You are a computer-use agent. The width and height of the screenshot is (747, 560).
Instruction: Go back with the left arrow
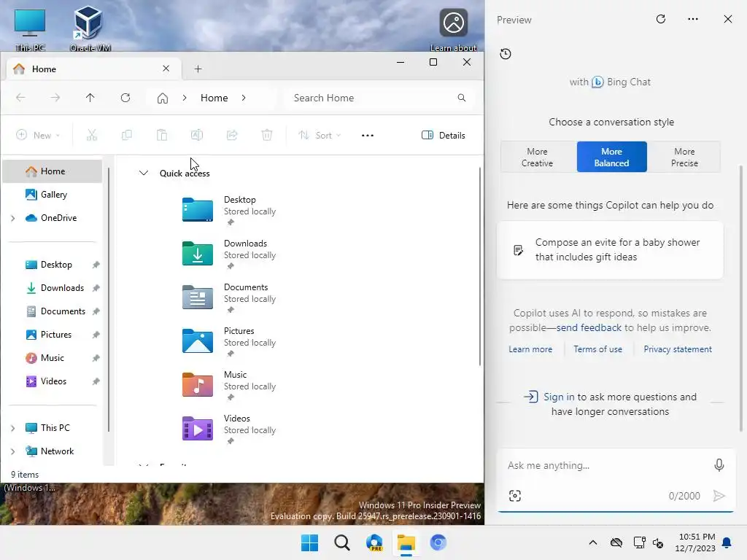(x=20, y=98)
